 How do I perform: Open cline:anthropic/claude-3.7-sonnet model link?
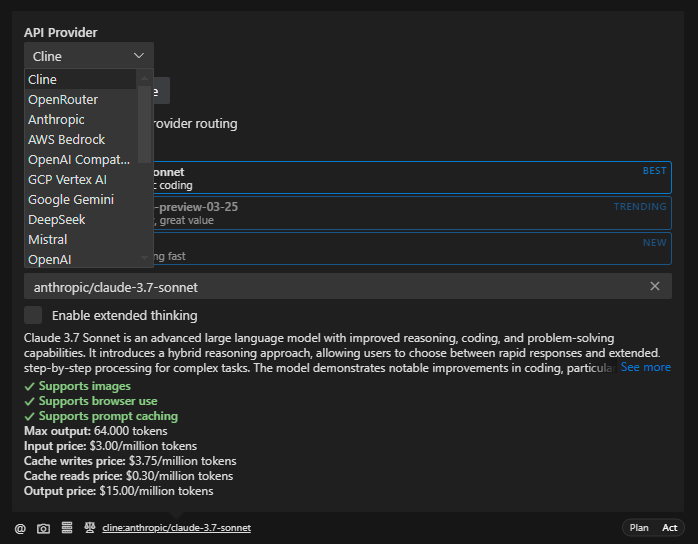176,528
